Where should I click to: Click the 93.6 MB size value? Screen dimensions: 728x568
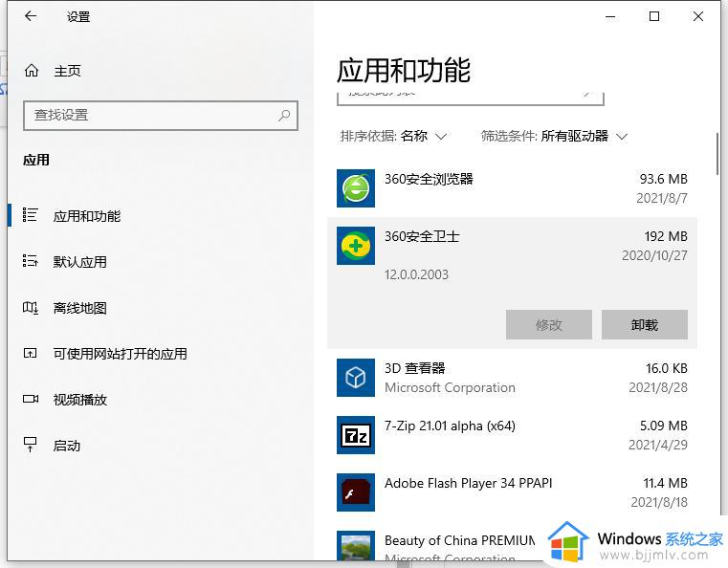tap(664, 179)
